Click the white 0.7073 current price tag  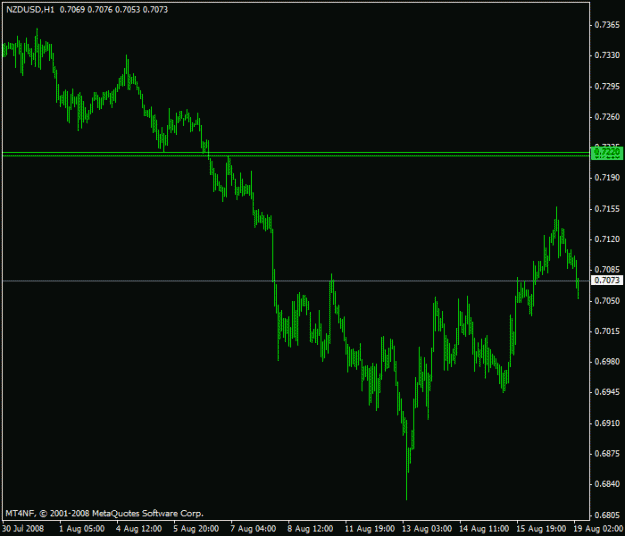coord(606,281)
